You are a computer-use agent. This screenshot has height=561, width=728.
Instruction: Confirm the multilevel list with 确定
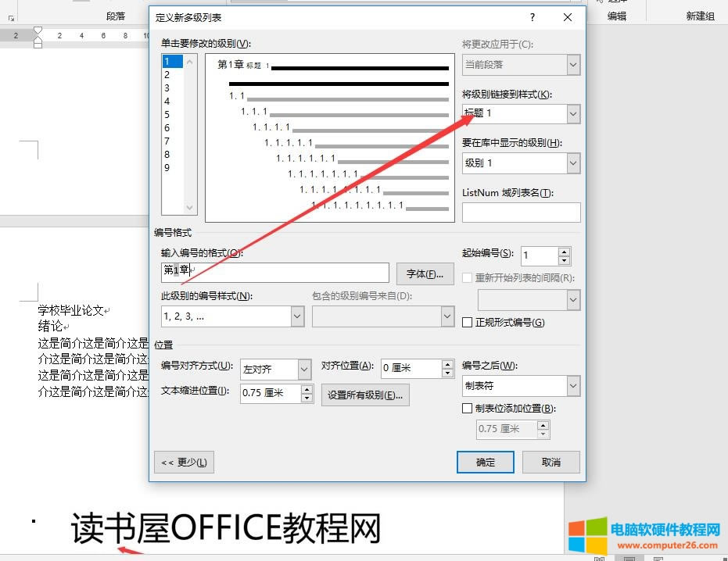click(485, 462)
